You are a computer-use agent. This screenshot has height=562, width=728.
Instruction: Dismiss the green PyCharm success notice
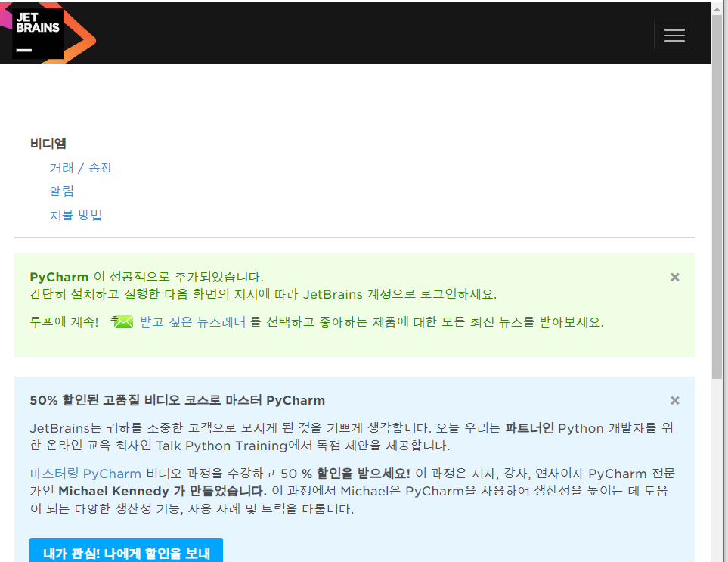click(674, 278)
